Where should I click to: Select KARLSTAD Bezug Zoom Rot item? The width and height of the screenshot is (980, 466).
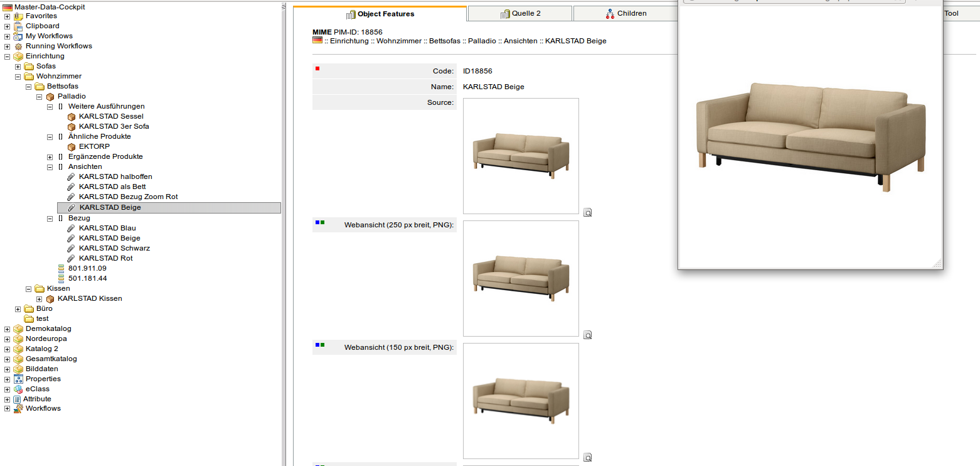coord(128,197)
